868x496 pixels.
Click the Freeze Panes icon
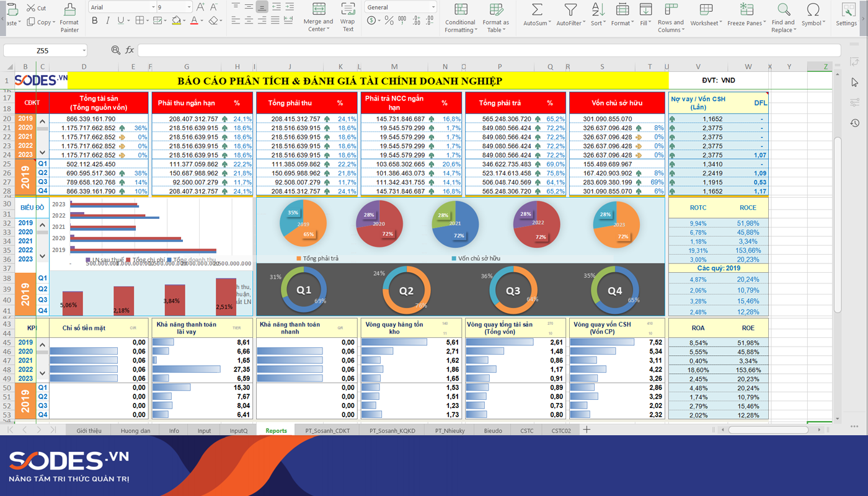coord(746,11)
